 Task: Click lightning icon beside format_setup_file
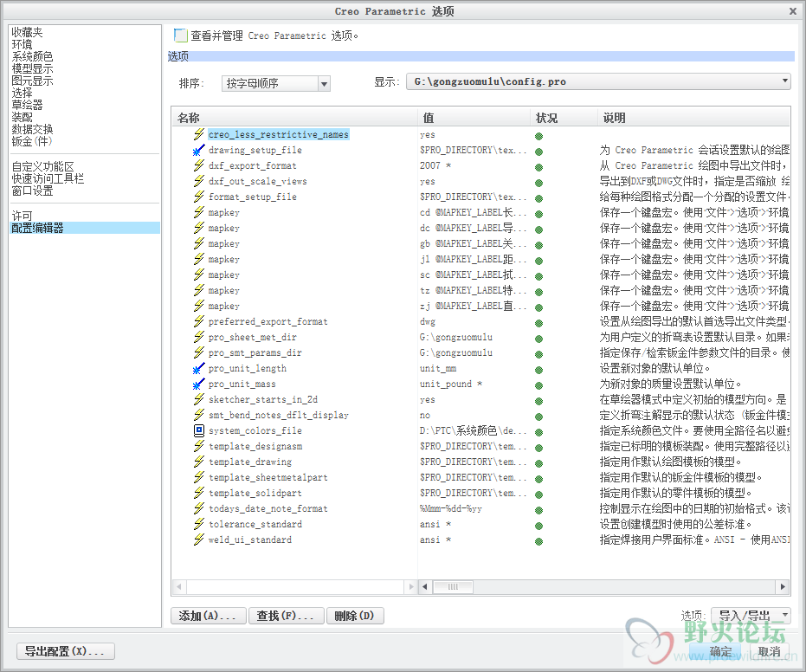pos(199,197)
